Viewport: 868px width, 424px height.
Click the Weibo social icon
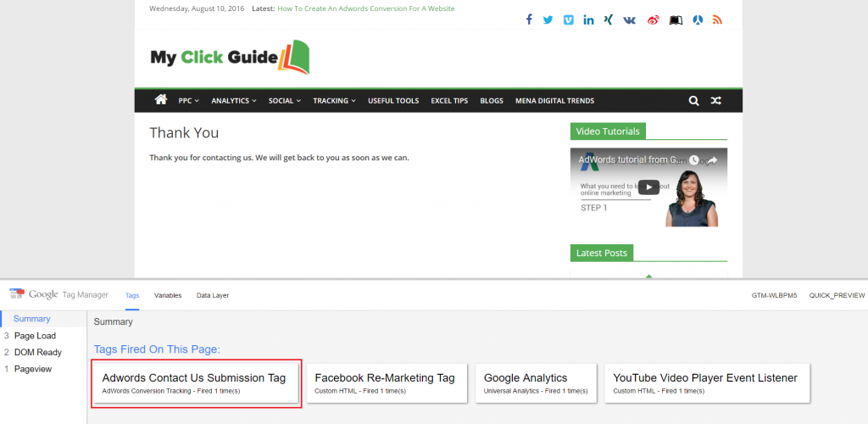point(653,20)
